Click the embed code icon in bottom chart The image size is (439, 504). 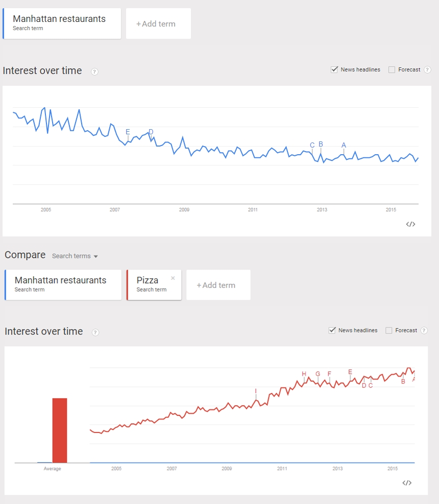[407, 483]
